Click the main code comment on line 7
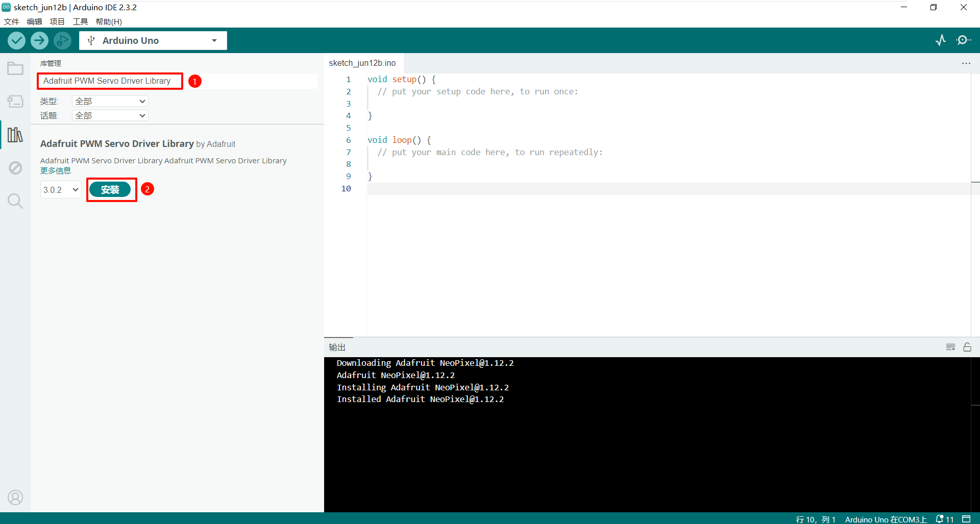 pyautogui.click(x=490, y=152)
